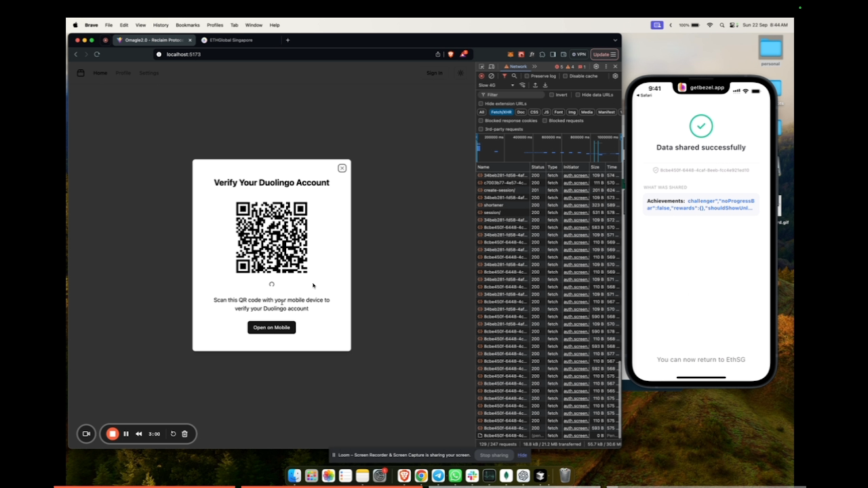Enable Blocked requests checkbox
This screenshot has height=488, width=868.
pos(545,121)
